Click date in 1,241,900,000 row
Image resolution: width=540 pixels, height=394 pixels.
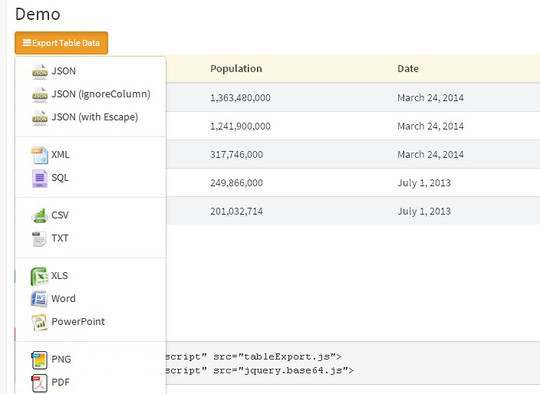[430, 126]
